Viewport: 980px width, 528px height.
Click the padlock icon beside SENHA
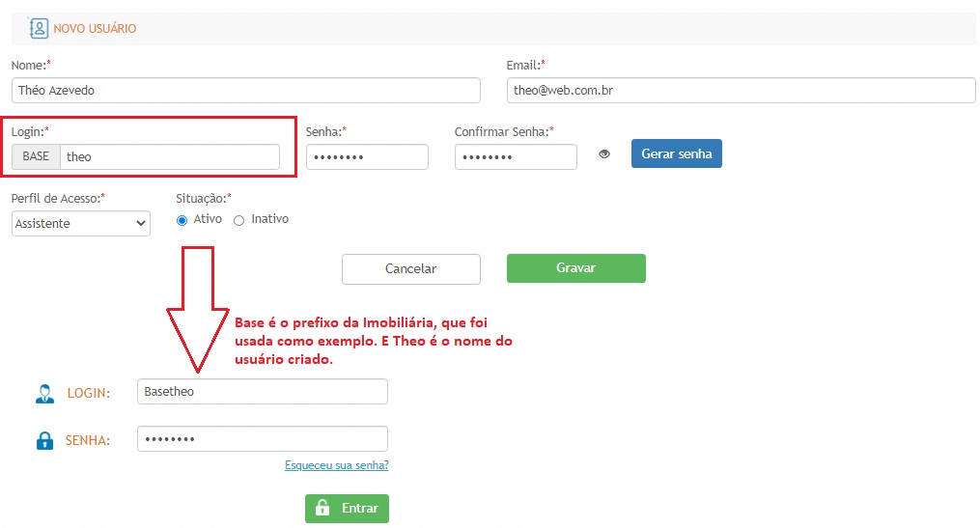(x=44, y=441)
